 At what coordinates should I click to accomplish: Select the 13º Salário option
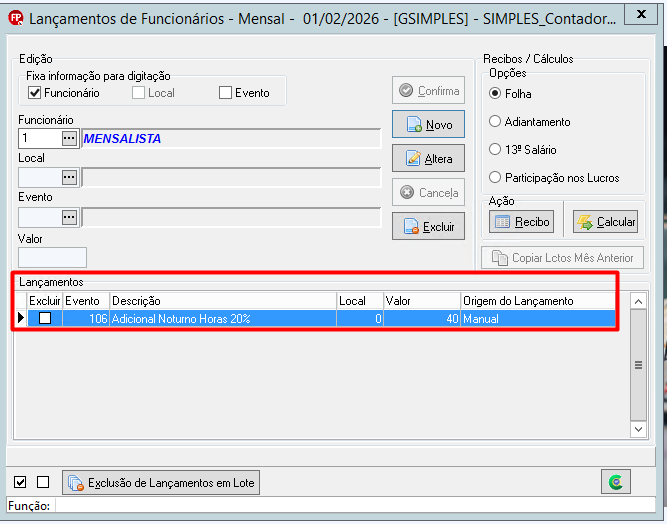tap(495, 149)
